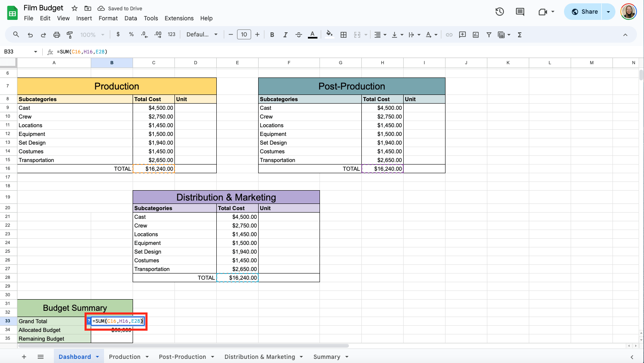
Task: Open the Share options dropdown arrow
Action: click(608, 12)
